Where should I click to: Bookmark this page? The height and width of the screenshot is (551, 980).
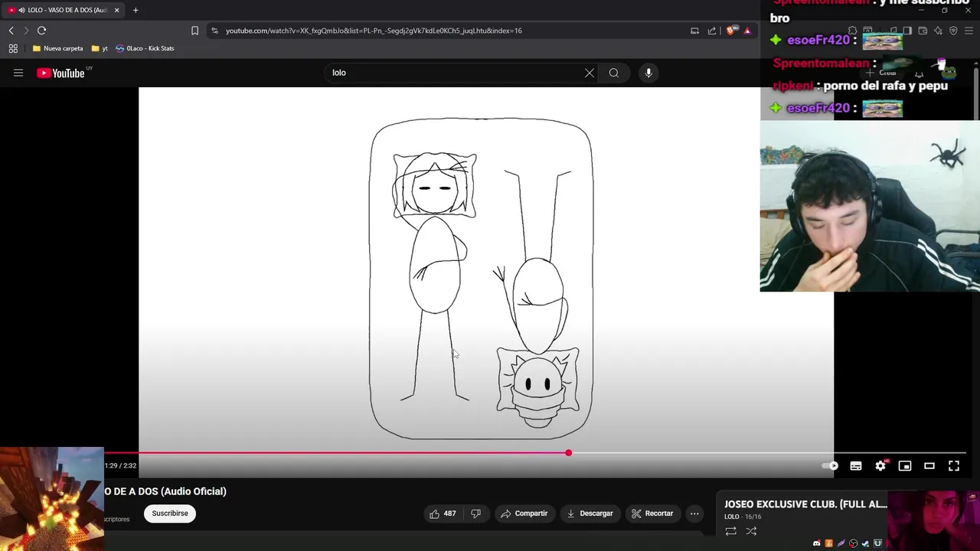[x=194, y=31]
